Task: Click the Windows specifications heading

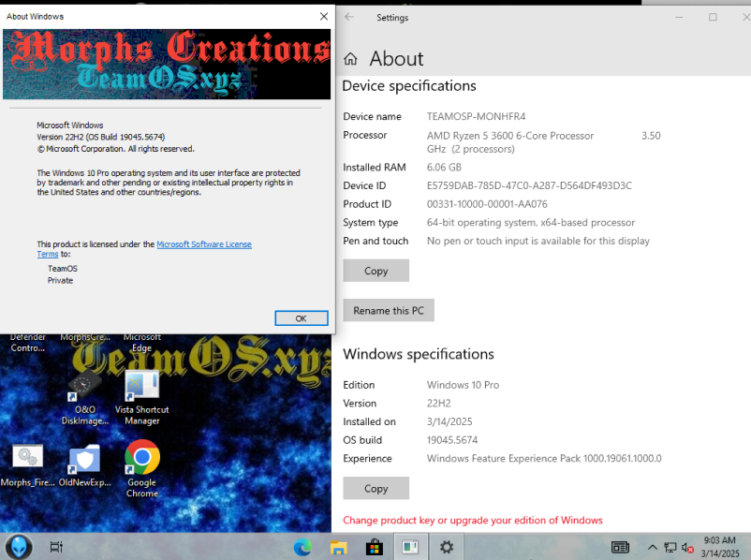Action: click(x=419, y=354)
